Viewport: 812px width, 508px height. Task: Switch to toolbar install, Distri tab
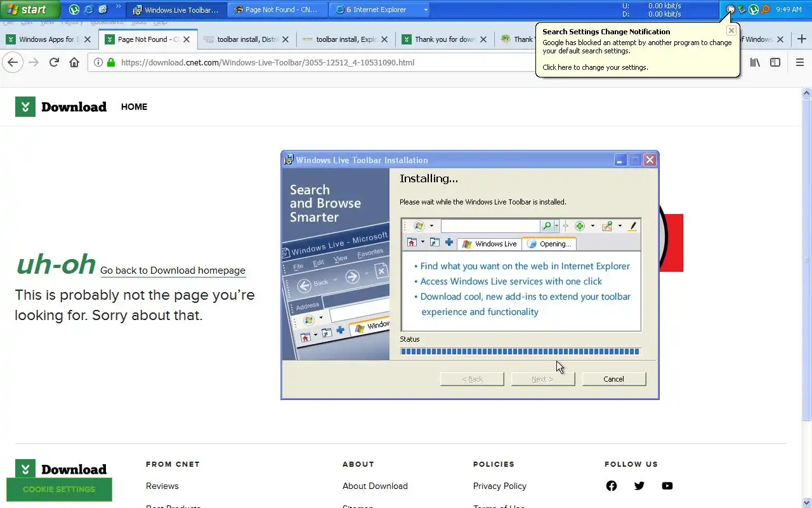246,39
